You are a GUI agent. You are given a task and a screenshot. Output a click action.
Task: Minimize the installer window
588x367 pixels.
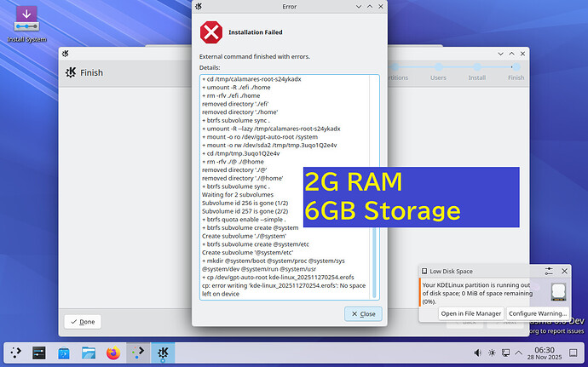point(500,54)
